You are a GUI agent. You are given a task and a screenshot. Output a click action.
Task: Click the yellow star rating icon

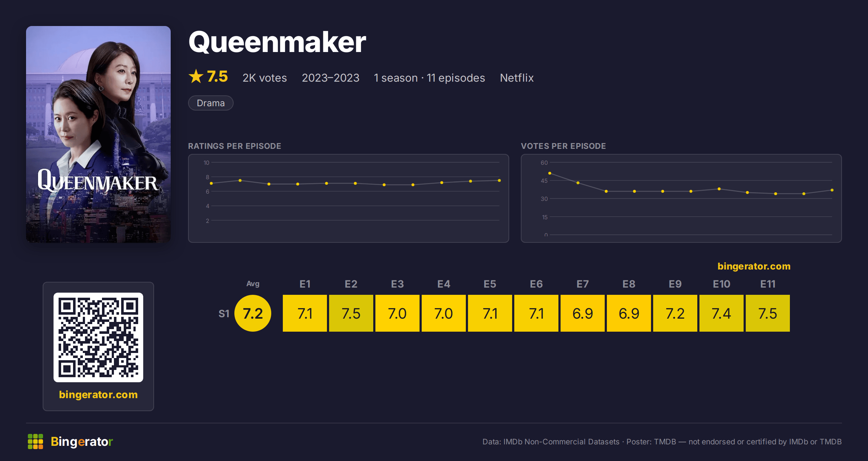click(196, 77)
